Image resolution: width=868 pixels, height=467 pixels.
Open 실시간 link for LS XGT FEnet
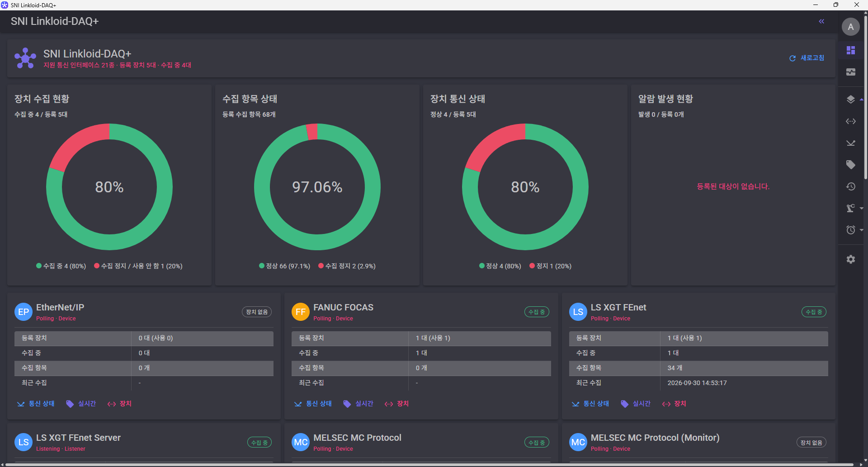pyautogui.click(x=636, y=404)
